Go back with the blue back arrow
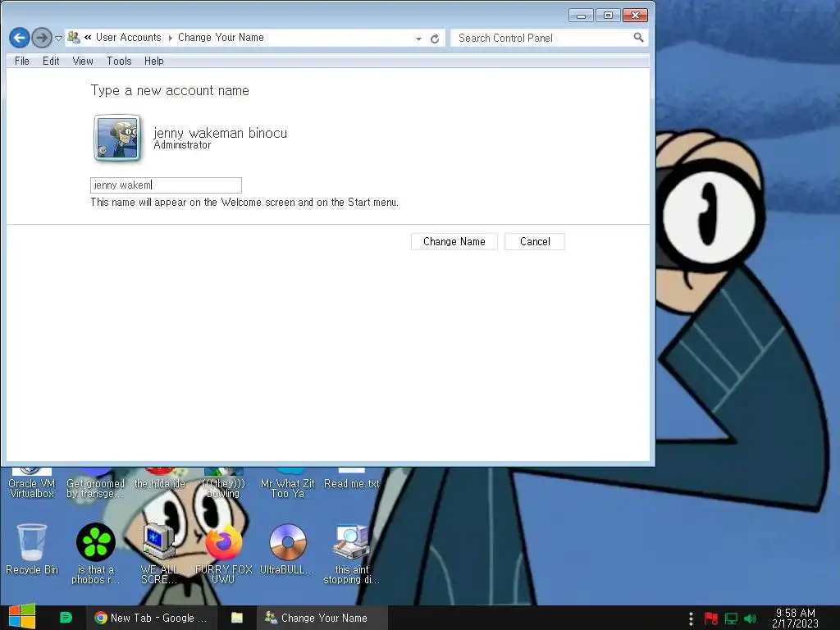 tap(20, 38)
